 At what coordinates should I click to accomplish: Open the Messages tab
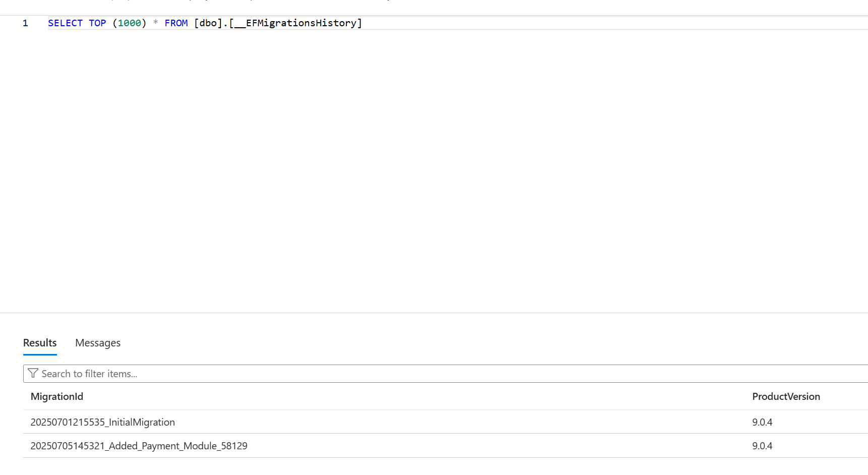tap(98, 343)
